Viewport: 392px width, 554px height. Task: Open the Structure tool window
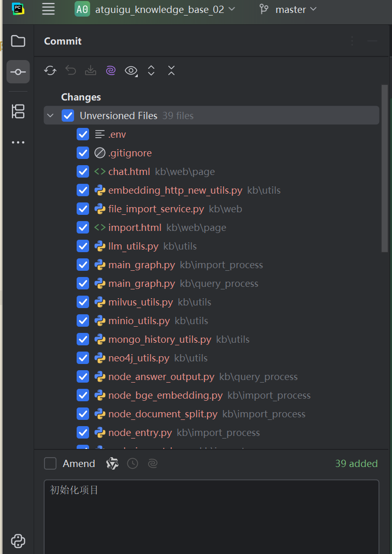click(x=18, y=111)
